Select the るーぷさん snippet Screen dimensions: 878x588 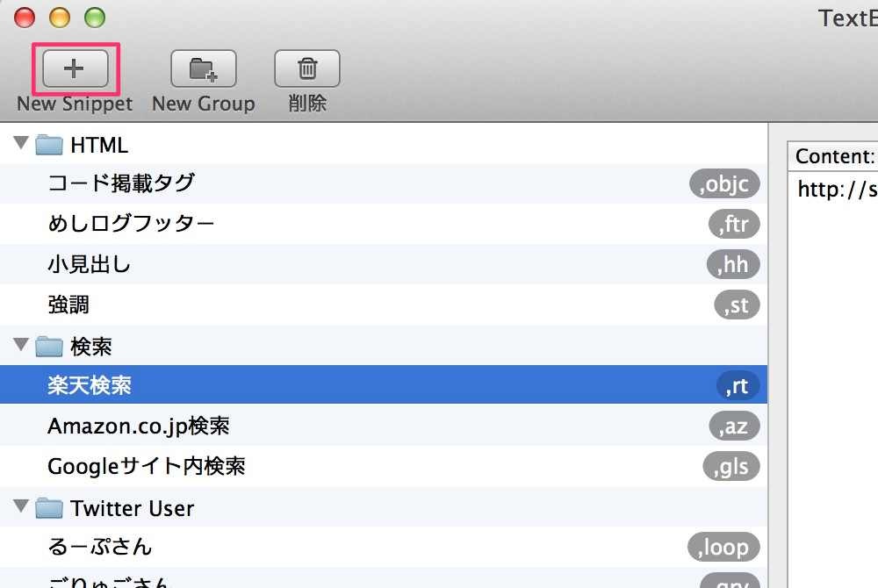[384, 547]
